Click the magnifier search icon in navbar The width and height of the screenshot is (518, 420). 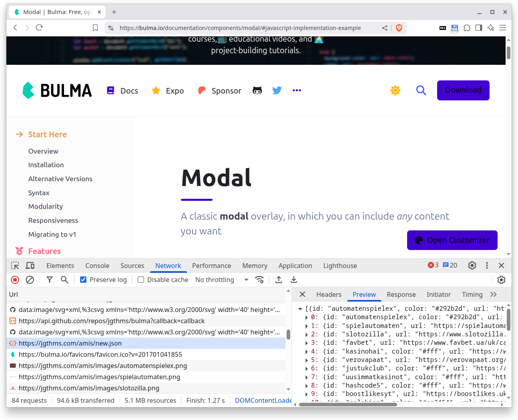point(421,90)
